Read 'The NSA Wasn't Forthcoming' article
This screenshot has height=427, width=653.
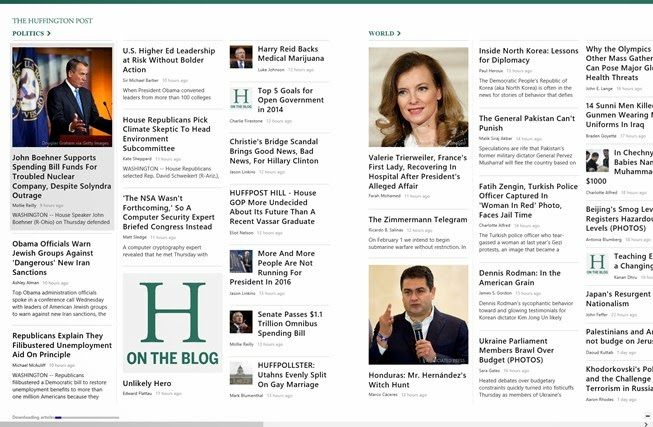pos(169,212)
